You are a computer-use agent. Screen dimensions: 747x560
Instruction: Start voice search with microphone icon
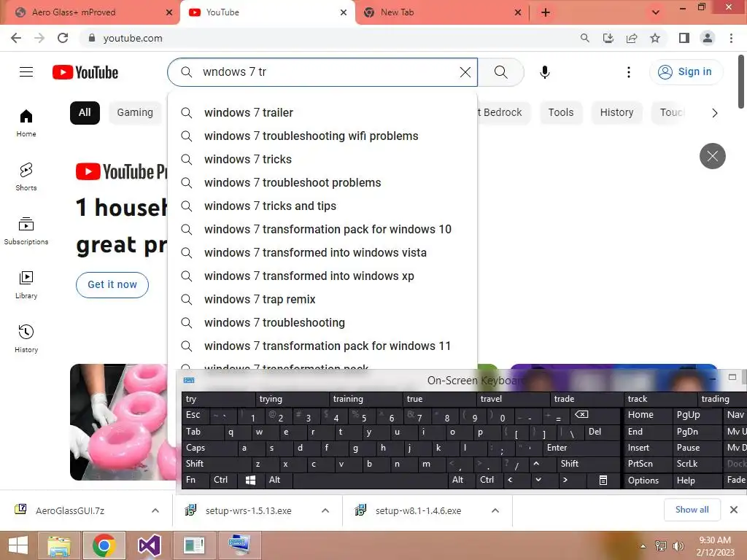(544, 72)
